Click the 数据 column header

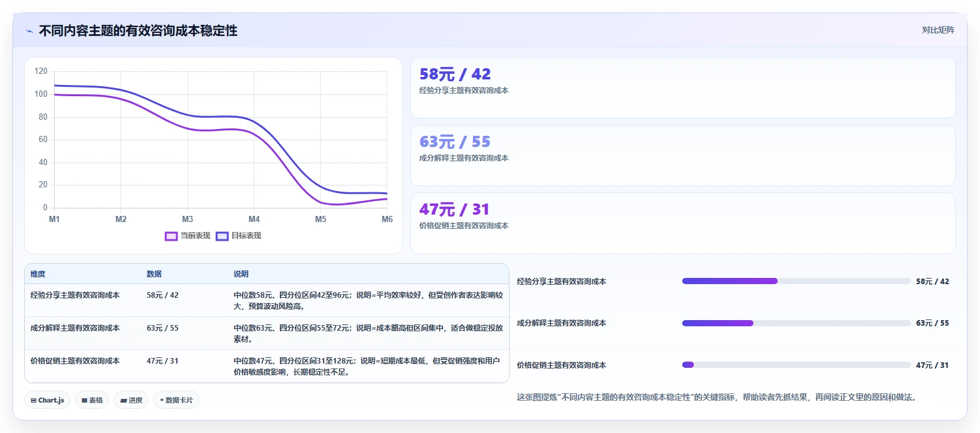tap(154, 274)
